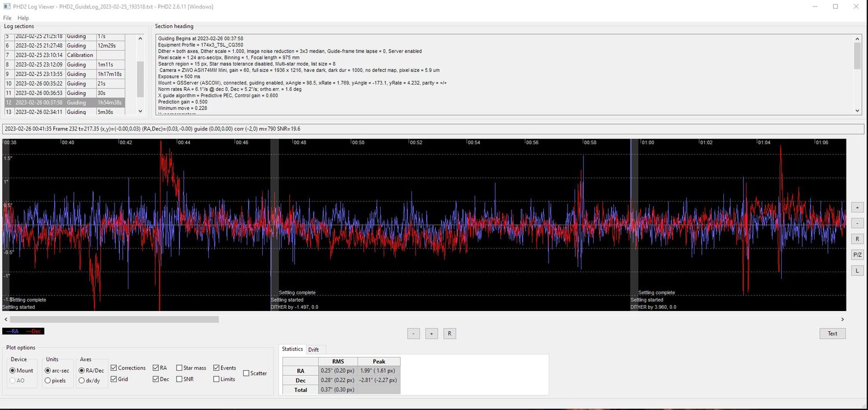Uncheck the Corrections checkbox
Viewport: 868px width, 410px height.
pos(113,367)
